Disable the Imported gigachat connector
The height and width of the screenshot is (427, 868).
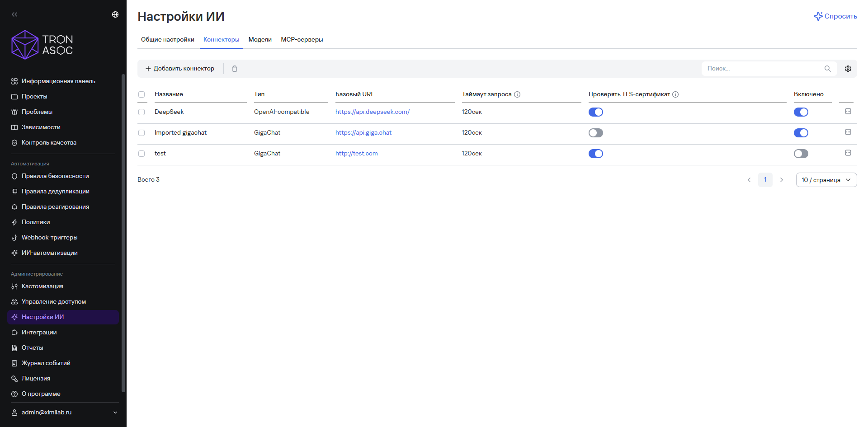801,133
